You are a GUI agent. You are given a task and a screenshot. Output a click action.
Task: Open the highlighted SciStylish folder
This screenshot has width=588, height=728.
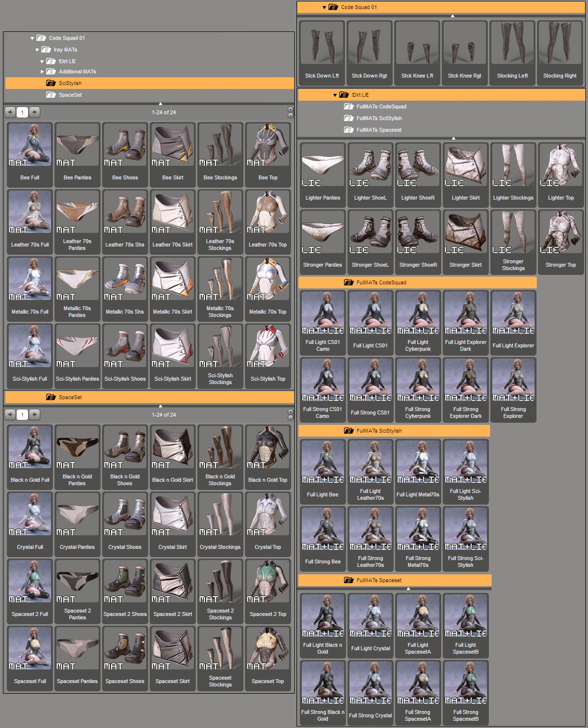(x=150, y=83)
